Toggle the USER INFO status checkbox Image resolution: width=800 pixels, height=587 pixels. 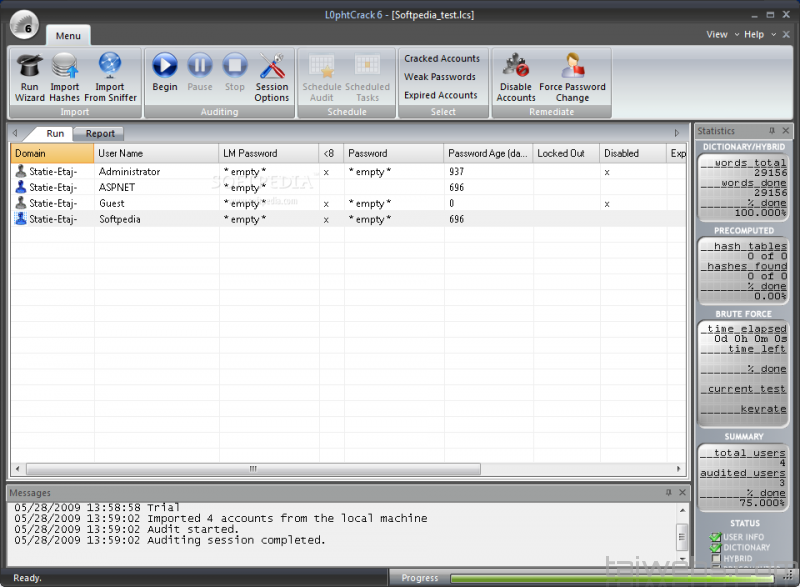(x=715, y=537)
